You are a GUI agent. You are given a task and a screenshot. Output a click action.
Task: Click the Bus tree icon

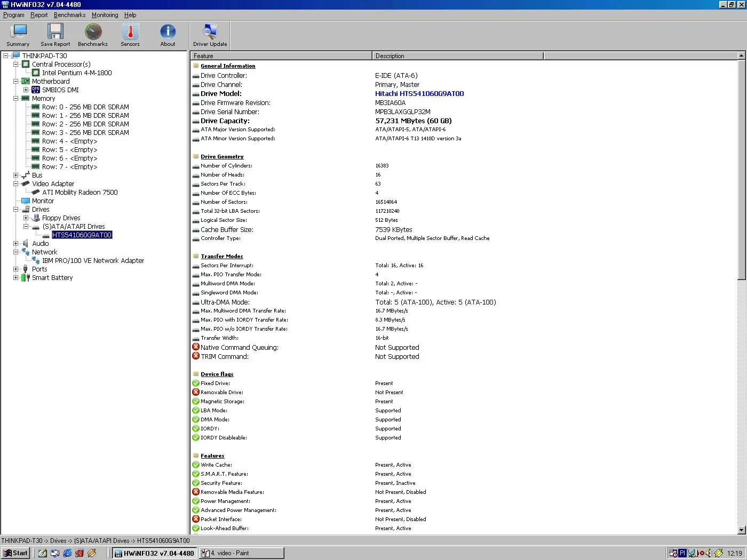(26, 175)
